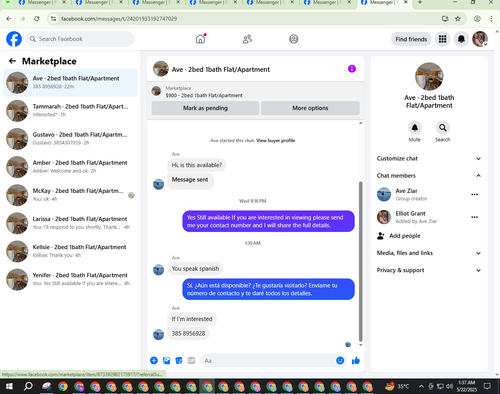This screenshot has height=394, width=500.
Task: Choose a GIF icon in composer
Action: [191, 360]
